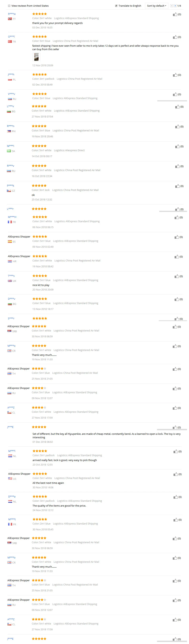Thumbs-up the review by M***i
Image resolution: width=189 pixels, height=644 pixels.
pyautogui.click(x=177, y=146)
